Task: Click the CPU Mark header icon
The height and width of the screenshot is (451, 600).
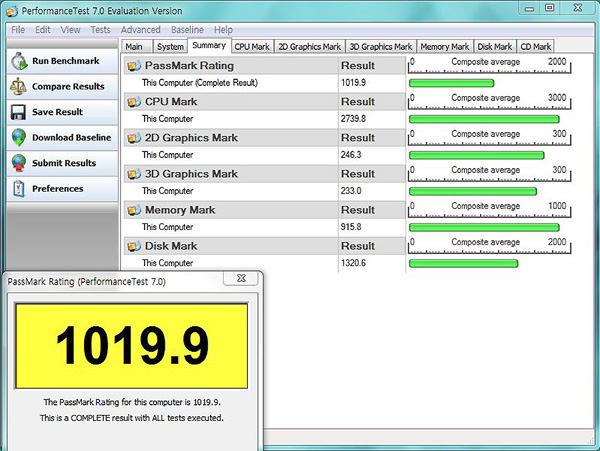Action: (134, 102)
